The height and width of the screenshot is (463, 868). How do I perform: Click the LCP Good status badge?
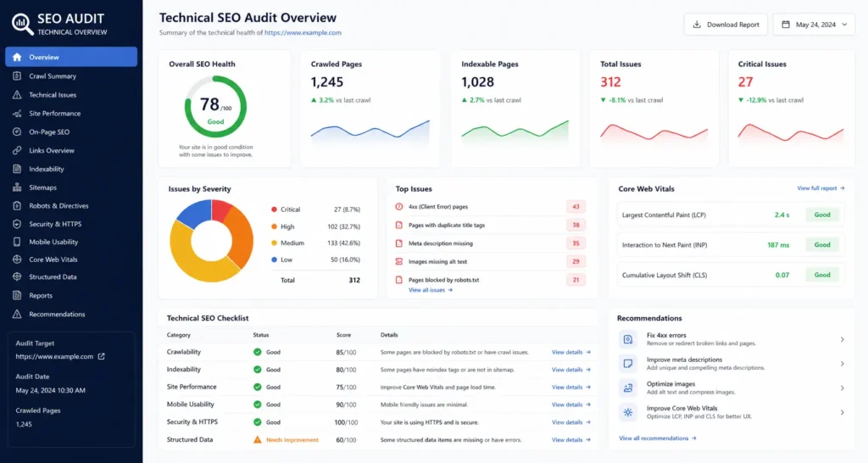tap(822, 215)
